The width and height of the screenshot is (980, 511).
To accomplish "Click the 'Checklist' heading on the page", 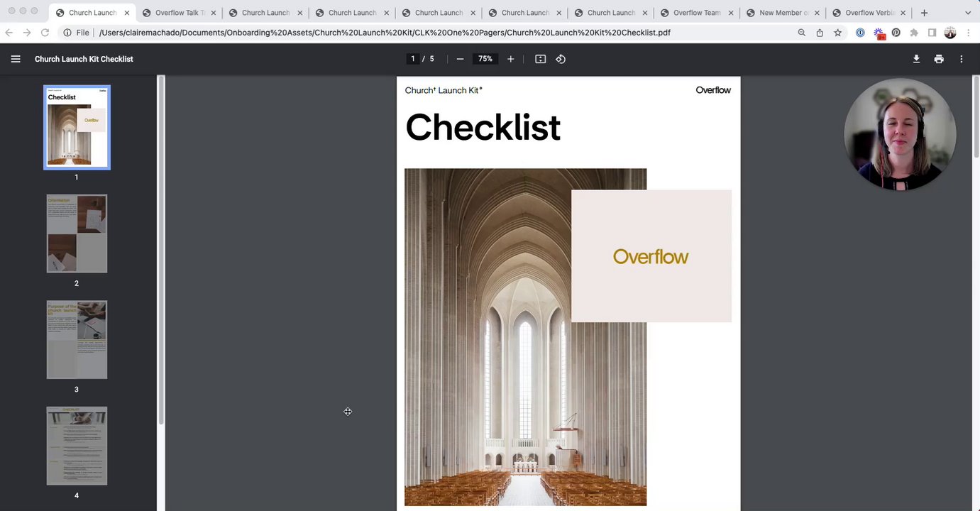I will pyautogui.click(x=483, y=128).
